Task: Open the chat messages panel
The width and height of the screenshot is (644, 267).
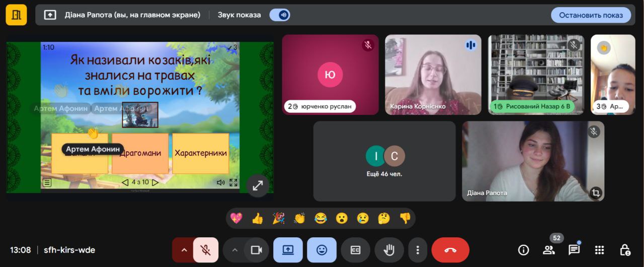Action: tap(574, 250)
